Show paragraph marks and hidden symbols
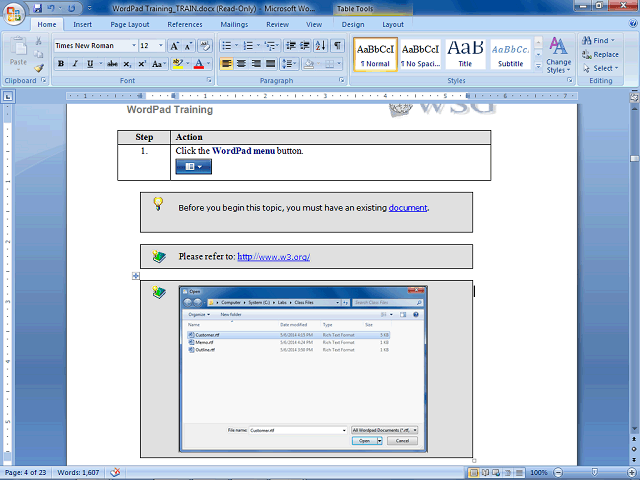The width and height of the screenshot is (640, 480). 337,46
